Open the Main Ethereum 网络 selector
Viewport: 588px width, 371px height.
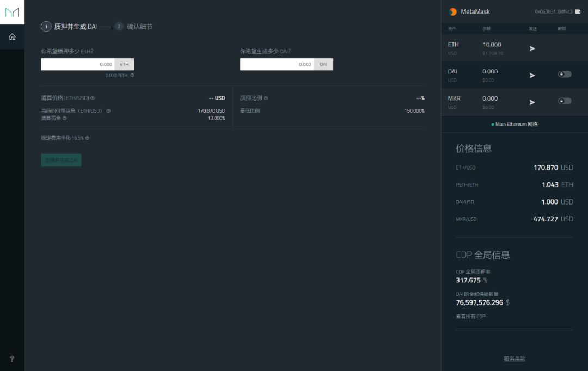514,124
